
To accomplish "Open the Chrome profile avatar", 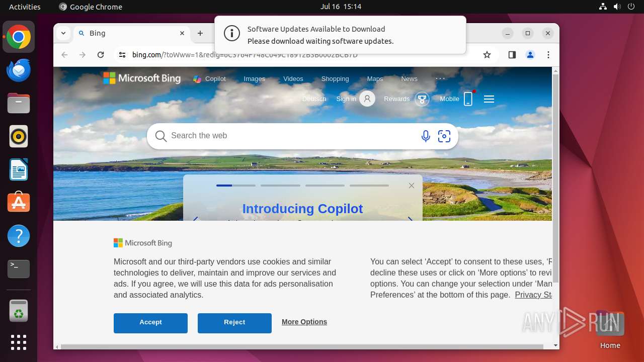I will point(530,55).
